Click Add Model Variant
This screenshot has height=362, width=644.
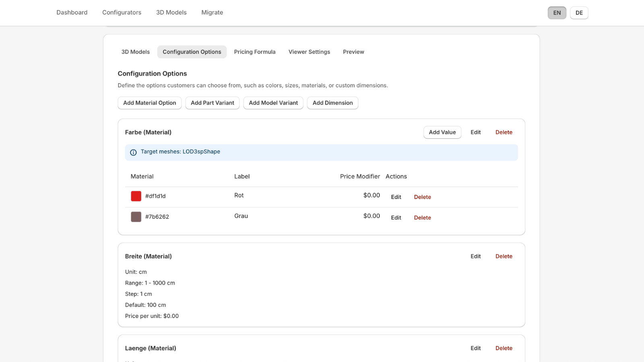pos(273,103)
